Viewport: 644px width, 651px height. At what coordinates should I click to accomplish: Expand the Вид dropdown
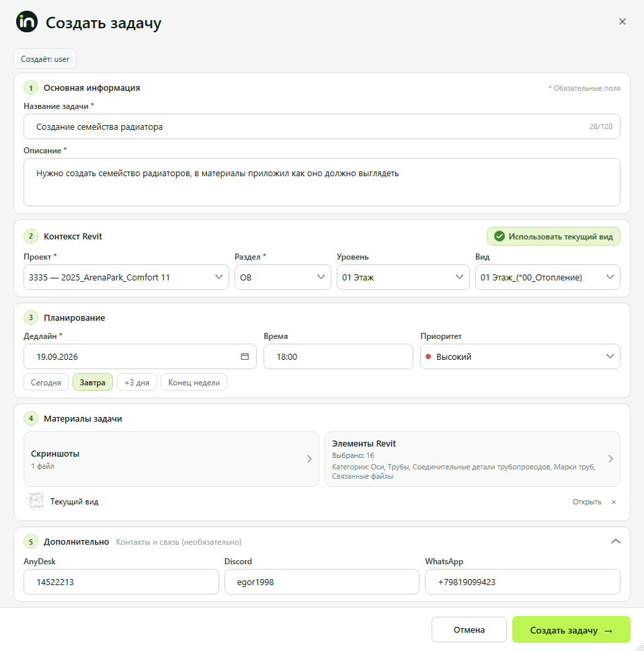pyautogui.click(x=548, y=277)
